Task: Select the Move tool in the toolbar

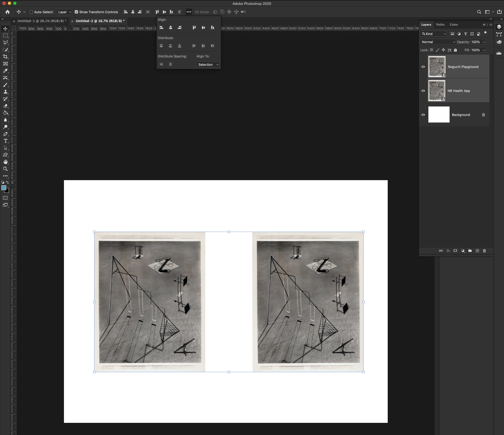Action: pyautogui.click(x=5, y=29)
